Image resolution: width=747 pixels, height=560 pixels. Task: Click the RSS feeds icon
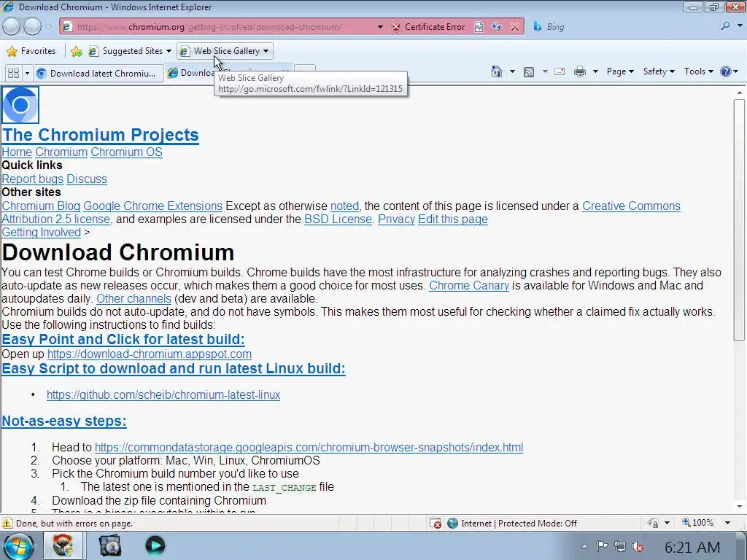click(x=529, y=72)
